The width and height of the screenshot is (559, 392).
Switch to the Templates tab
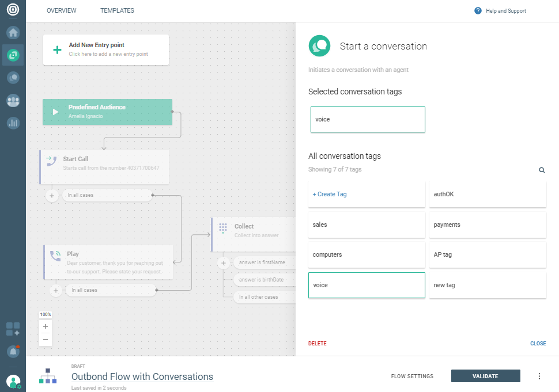(x=117, y=11)
